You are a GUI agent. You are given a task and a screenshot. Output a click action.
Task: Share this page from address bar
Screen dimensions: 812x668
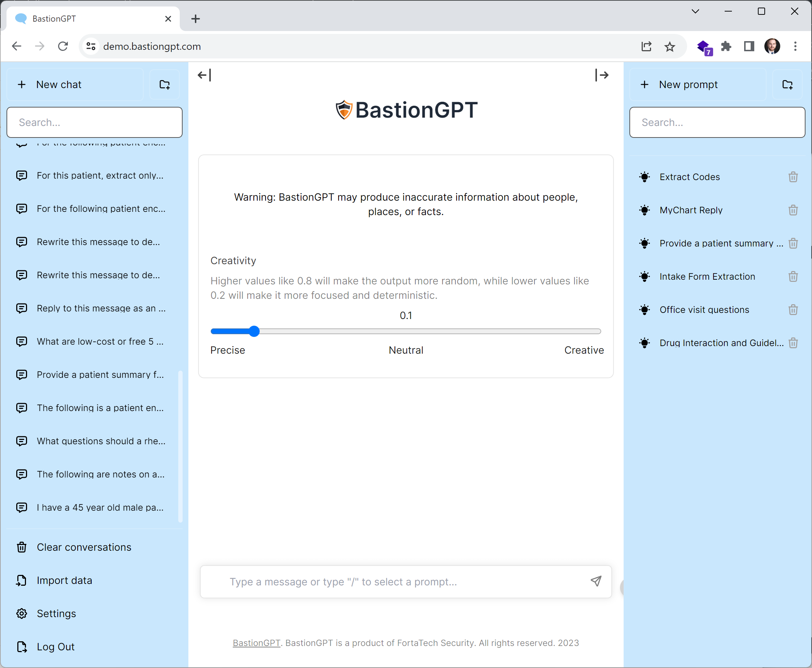coord(646,47)
